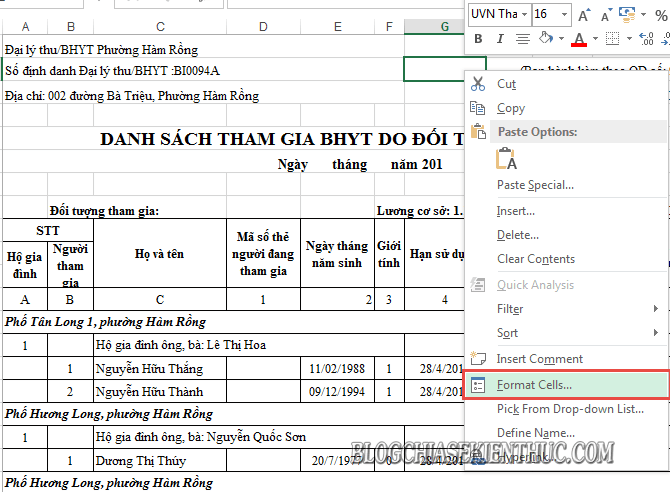Click cell with 'Dương Thị Thúy'
Image resolution: width=670 pixels, height=492 pixels.
(160, 460)
